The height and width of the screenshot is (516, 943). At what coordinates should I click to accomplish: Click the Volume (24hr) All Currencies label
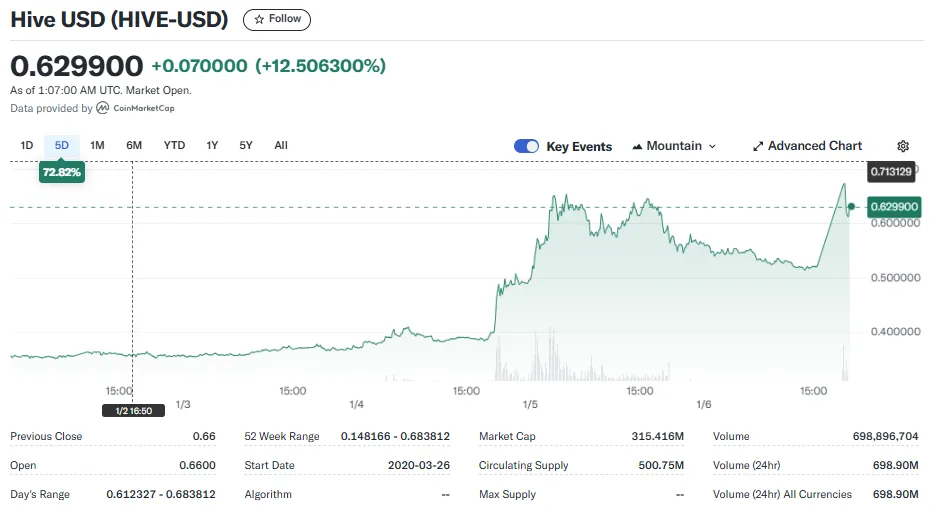coord(782,494)
